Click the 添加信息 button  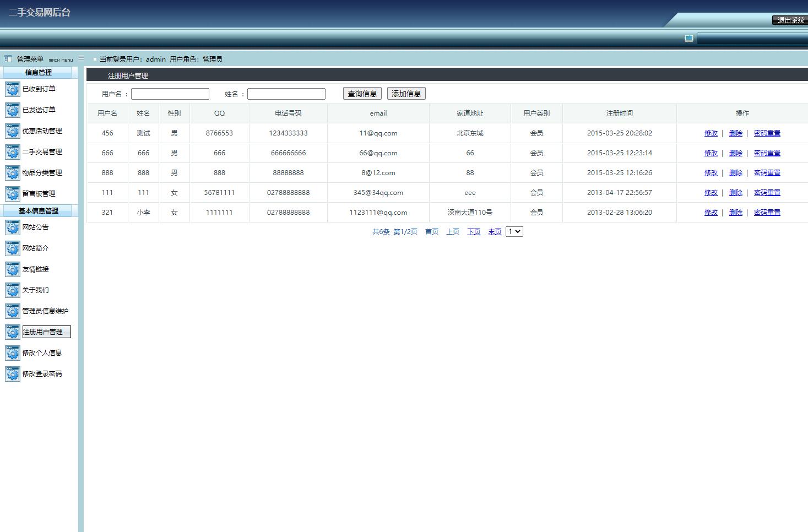tap(406, 94)
